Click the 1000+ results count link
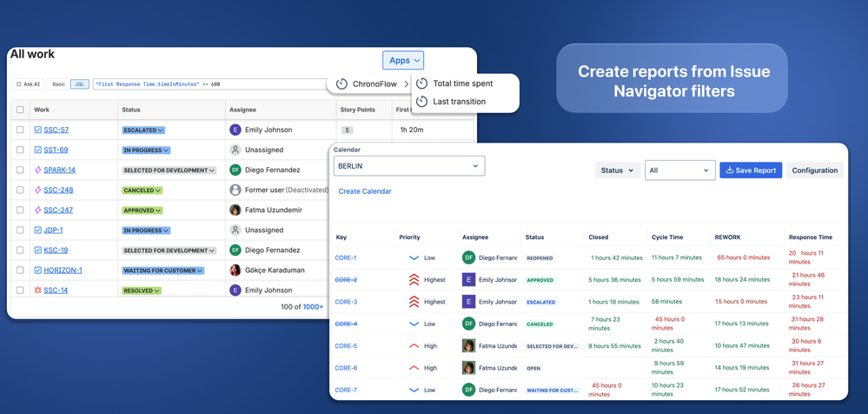Image resolution: width=868 pixels, height=414 pixels. pyautogui.click(x=314, y=306)
